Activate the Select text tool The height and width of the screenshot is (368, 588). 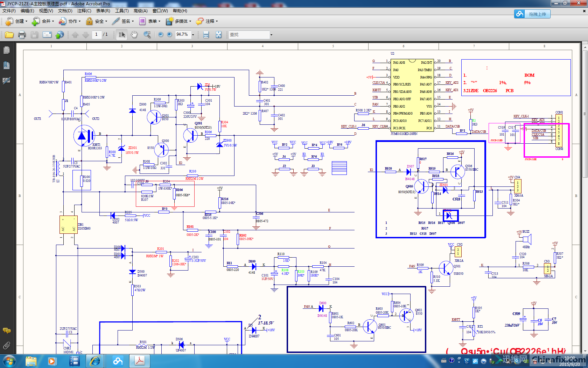pyautogui.click(x=122, y=35)
